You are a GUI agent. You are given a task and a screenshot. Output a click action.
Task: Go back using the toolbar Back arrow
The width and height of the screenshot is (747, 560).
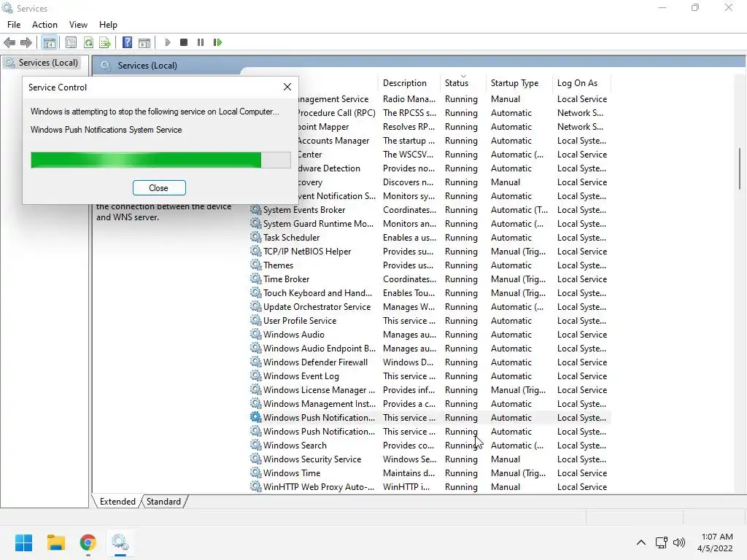pos(9,43)
